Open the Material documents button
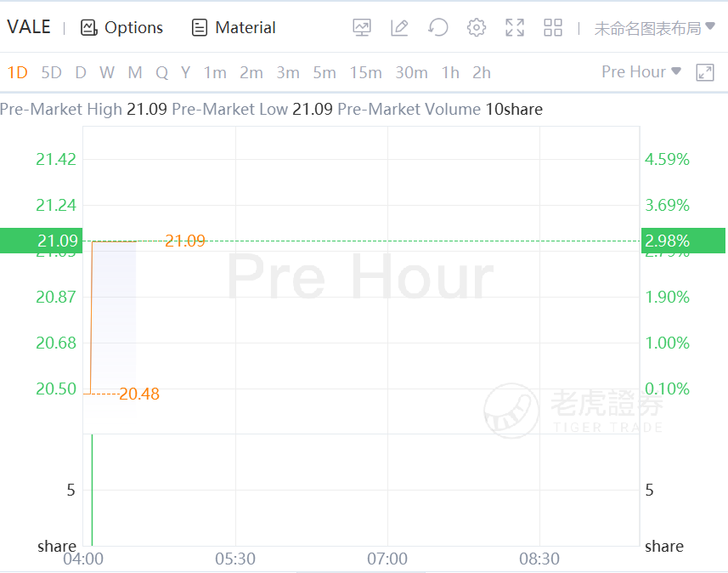This screenshot has height=573, width=728. (234, 27)
